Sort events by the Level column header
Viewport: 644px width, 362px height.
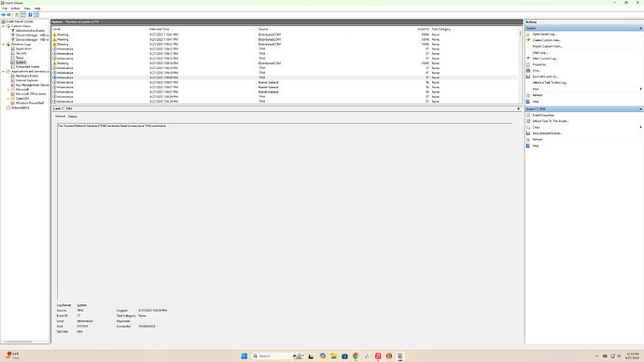click(100, 29)
